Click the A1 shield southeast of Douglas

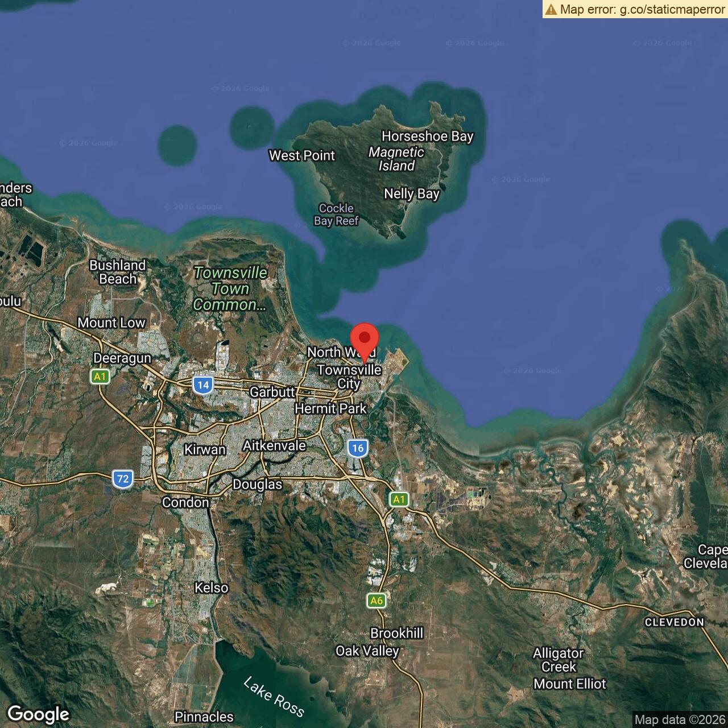[399, 499]
